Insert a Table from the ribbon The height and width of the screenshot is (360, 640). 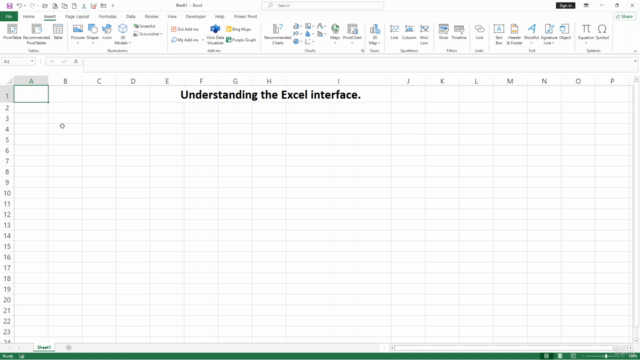58,32
